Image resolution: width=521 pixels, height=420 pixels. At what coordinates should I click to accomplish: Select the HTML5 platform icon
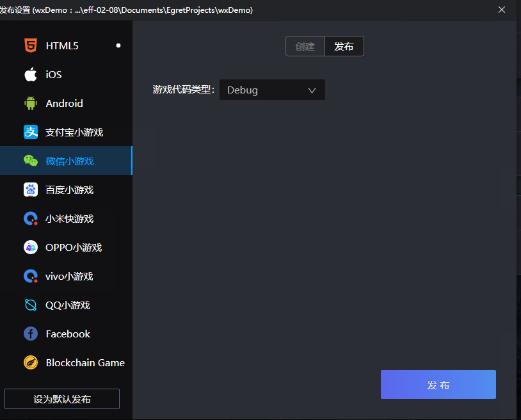pos(31,45)
